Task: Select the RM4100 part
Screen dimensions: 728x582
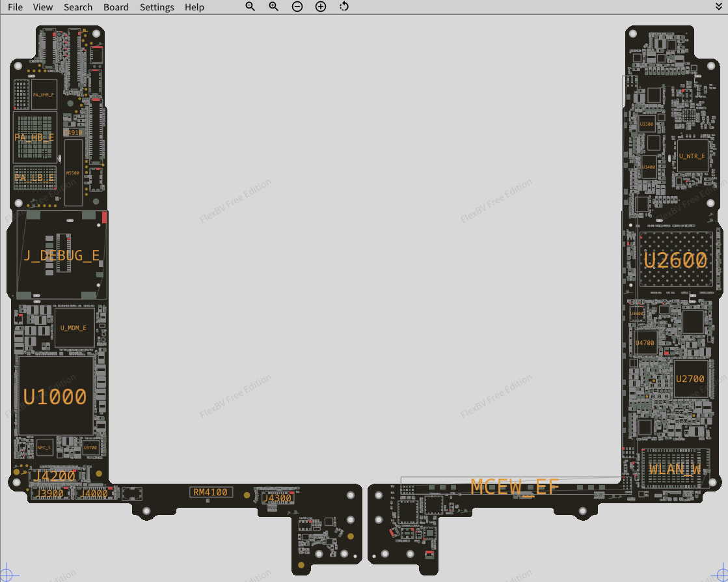Action: click(x=210, y=492)
